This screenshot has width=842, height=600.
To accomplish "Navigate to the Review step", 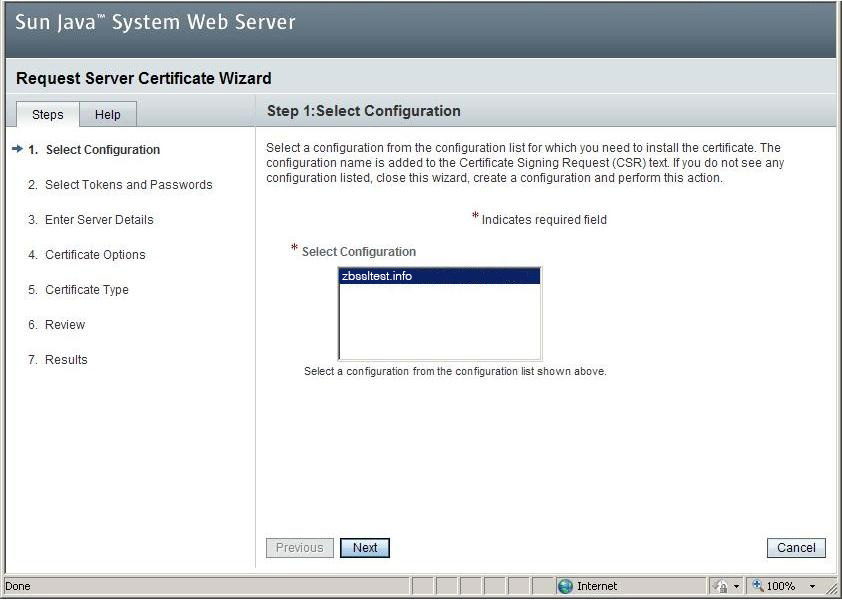I will click(65, 325).
